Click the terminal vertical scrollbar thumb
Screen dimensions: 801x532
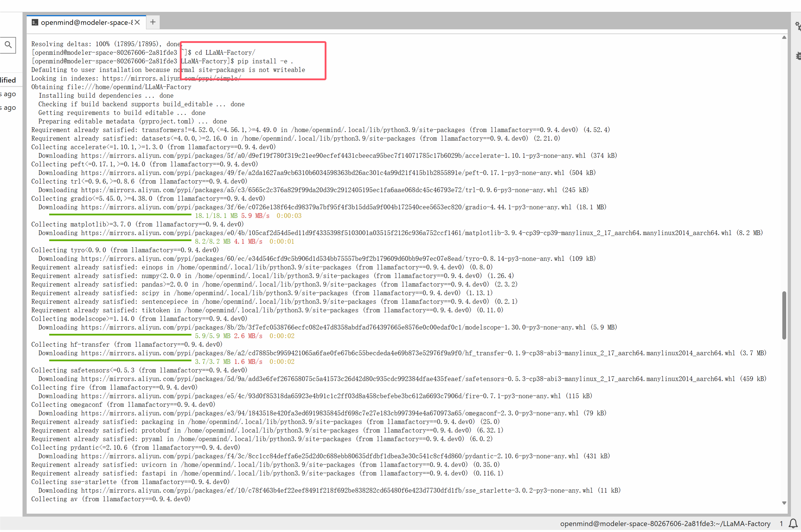(784, 316)
